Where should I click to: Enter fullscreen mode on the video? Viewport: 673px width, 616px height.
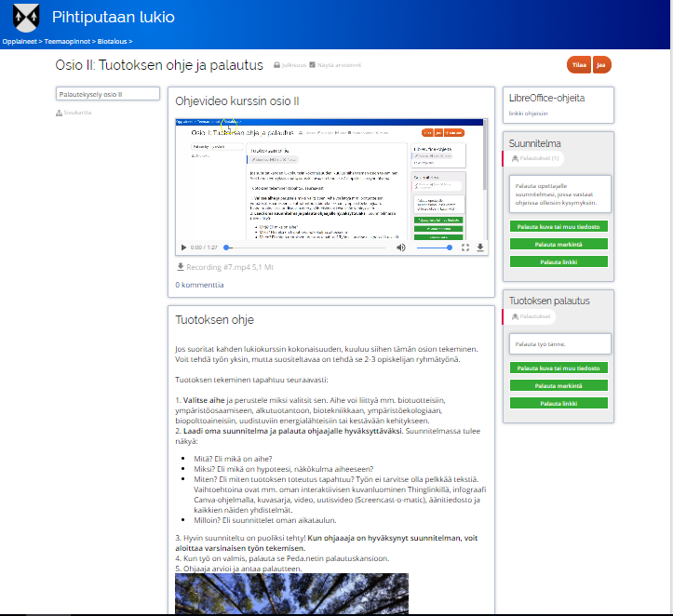click(465, 248)
